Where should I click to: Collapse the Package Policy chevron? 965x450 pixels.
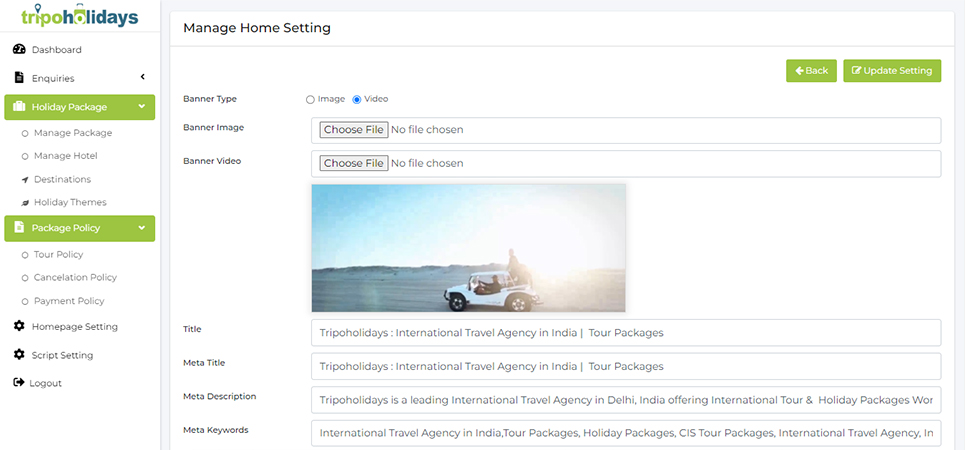(142, 228)
